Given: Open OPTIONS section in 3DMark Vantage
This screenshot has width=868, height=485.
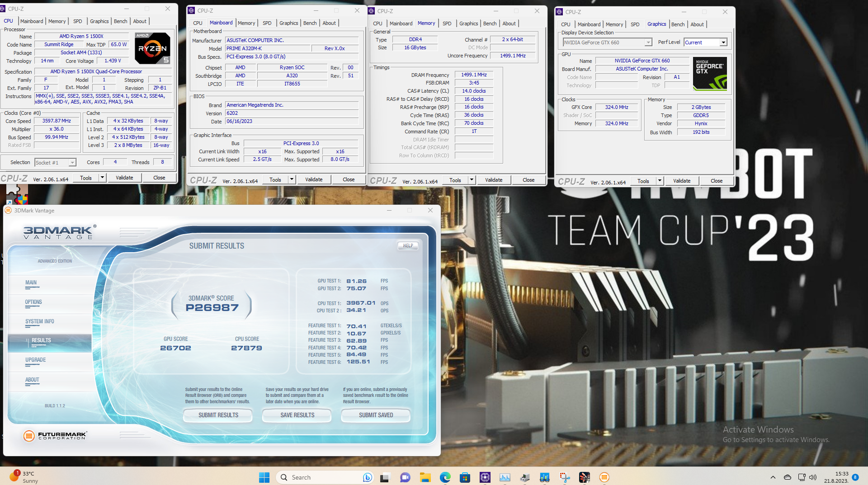Looking at the screenshot, I should tap(50, 303).
